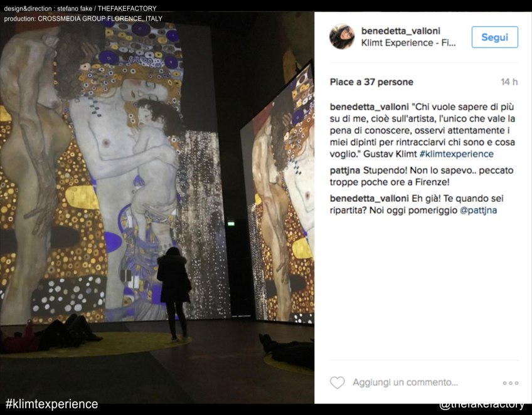Click the #klimtexperience overlay text at bottom-left
532x415 pixels.
(52, 404)
